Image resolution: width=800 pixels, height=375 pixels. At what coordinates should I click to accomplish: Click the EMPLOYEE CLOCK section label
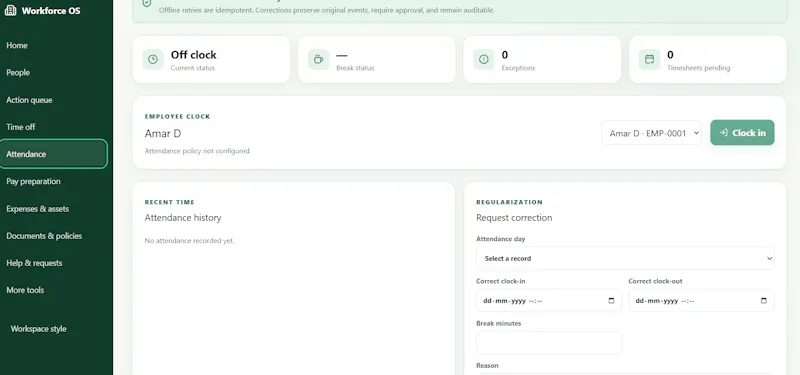click(178, 116)
